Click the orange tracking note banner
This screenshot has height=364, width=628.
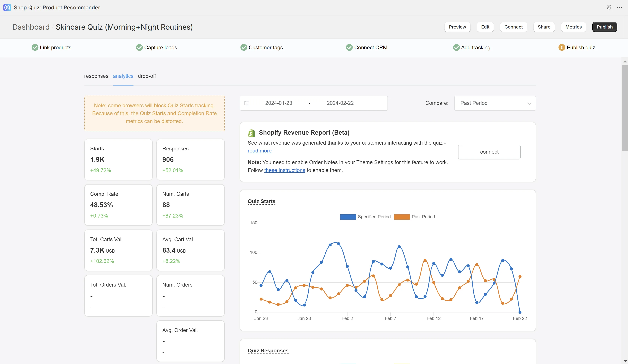(155, 113)
